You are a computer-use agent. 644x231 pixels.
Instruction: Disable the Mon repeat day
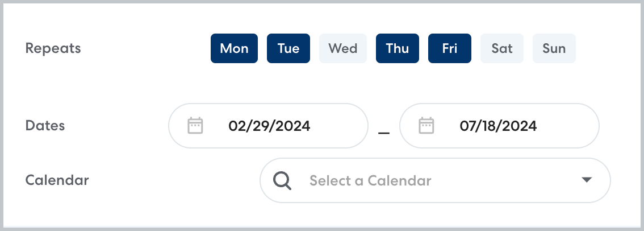(x=234, y=48)
